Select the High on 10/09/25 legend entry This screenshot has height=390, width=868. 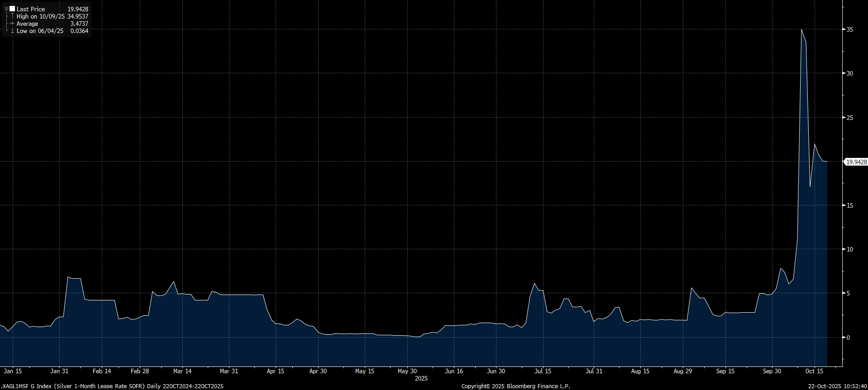coord(41,16)
